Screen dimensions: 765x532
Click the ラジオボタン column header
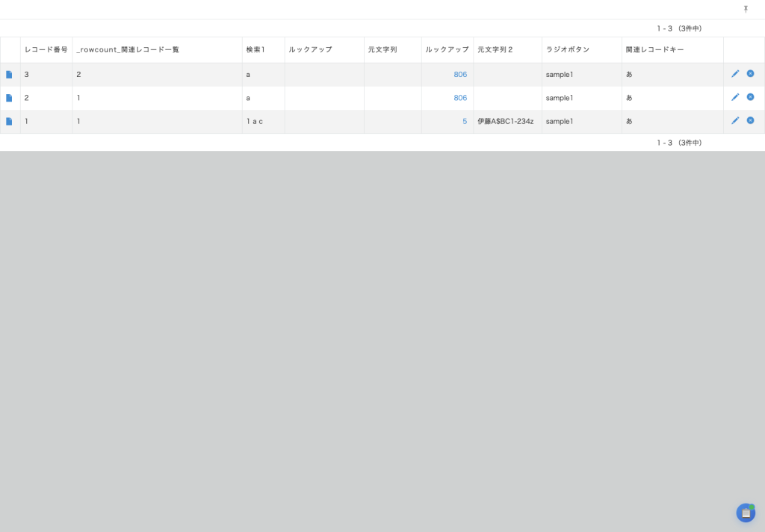(x=568, y=50)
